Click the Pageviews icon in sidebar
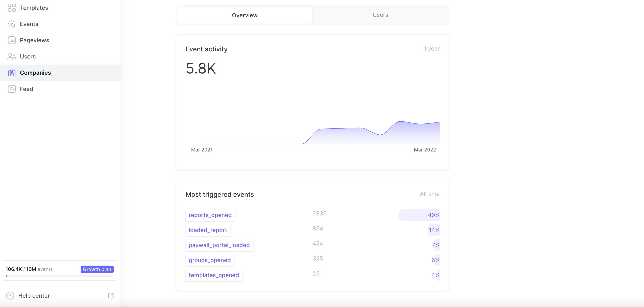644x307 pixels. coord(12,40)
